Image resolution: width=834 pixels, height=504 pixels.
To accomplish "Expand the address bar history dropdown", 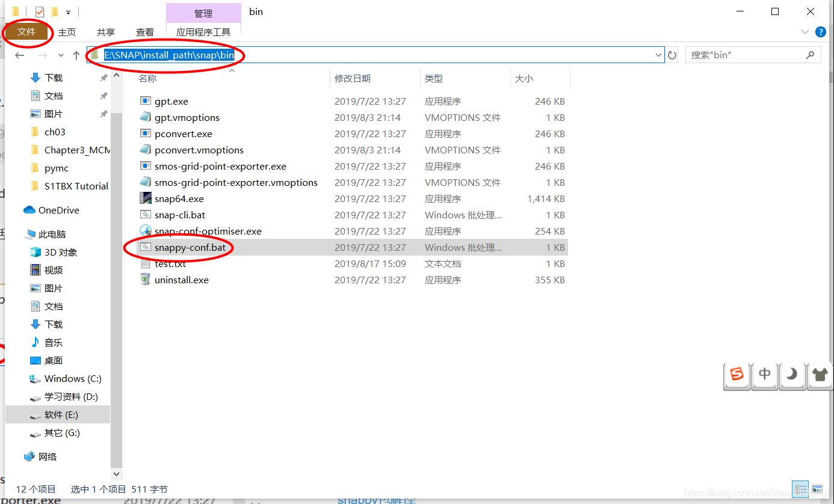I will [x=658, y=55].
